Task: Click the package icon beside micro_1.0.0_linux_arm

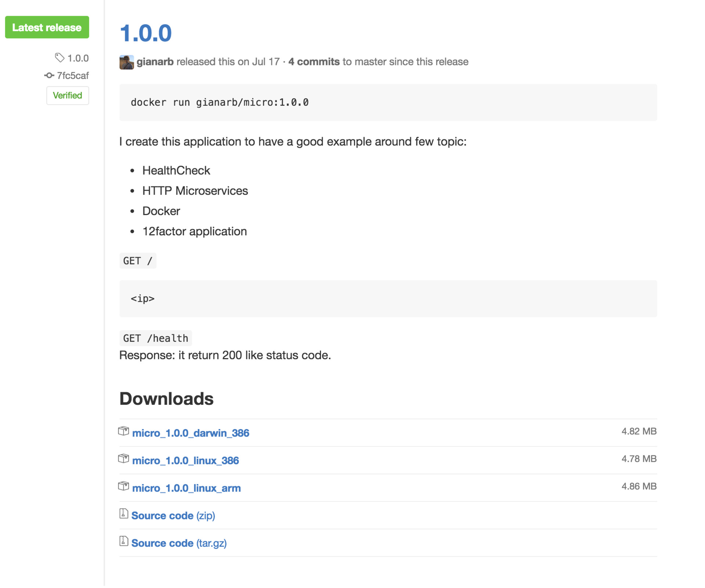Action: (124, 486)
